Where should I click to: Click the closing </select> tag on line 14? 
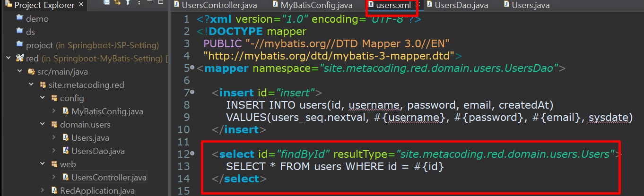pos(240,179)
